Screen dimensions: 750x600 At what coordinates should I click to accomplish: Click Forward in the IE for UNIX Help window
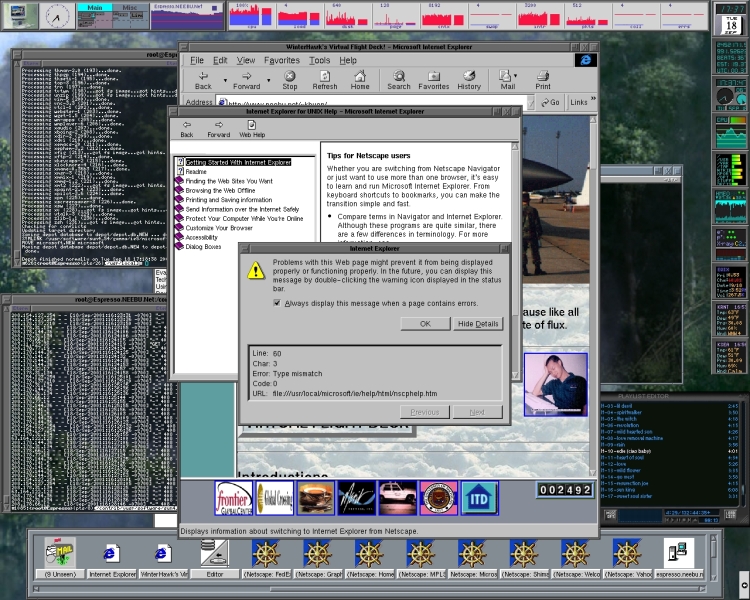pyautogui.click(x=219, y=129)
